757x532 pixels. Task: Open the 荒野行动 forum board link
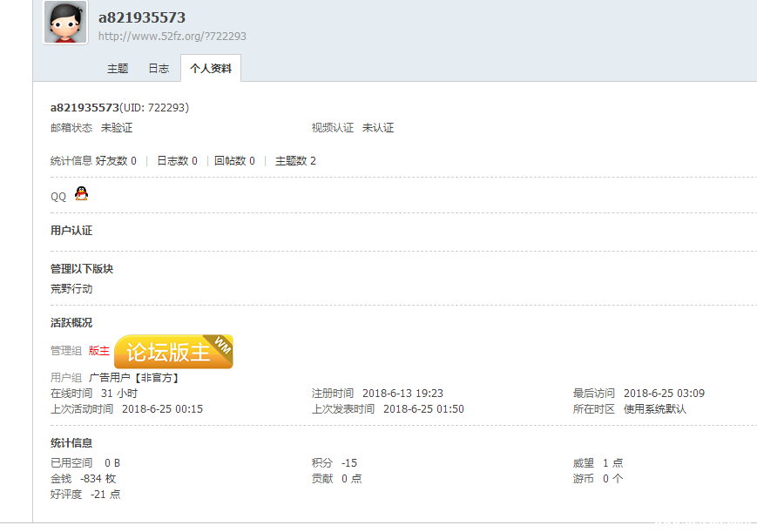tap(71, 289)
